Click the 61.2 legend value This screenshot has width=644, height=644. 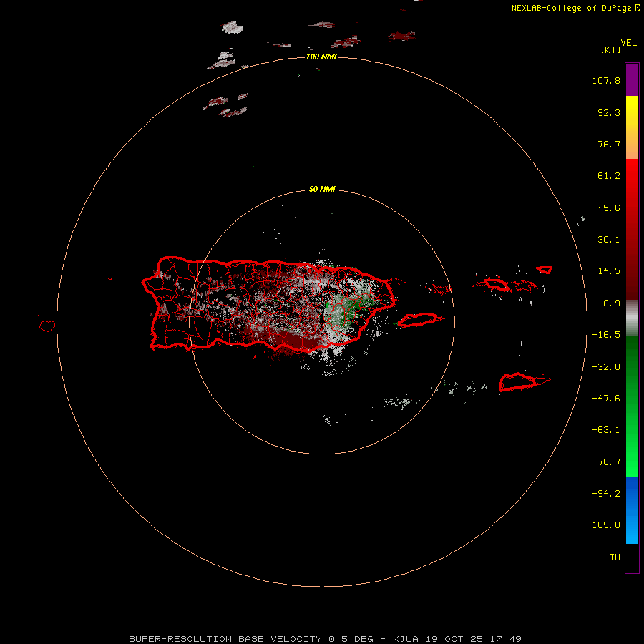point(609,176)
